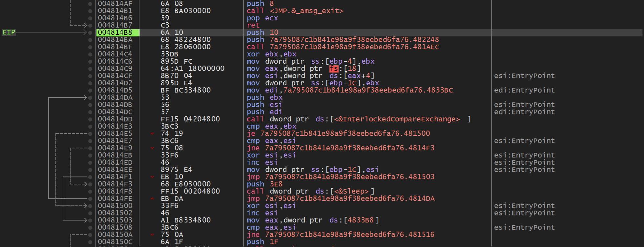
Task: Toggle breakpoint dot at address 004814B8
Action: (x=90, y=32)
